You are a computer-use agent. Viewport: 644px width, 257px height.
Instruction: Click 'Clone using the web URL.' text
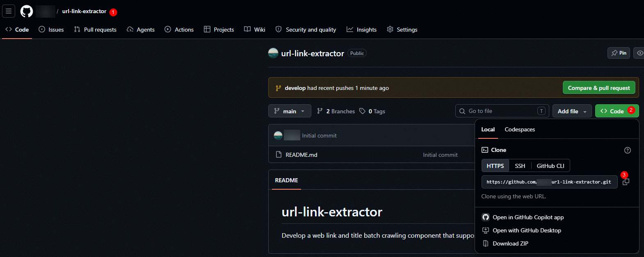[x=514, y=196]
